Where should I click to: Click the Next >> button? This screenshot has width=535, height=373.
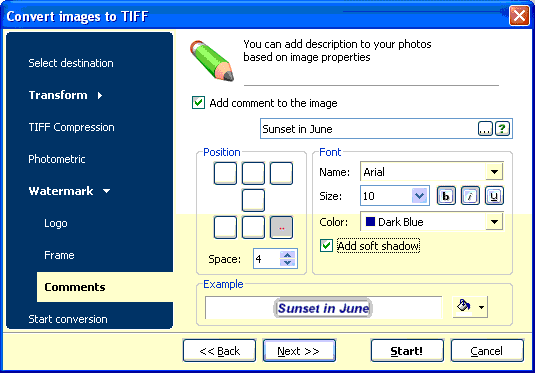pyautogui.click(x=299, y=351)
